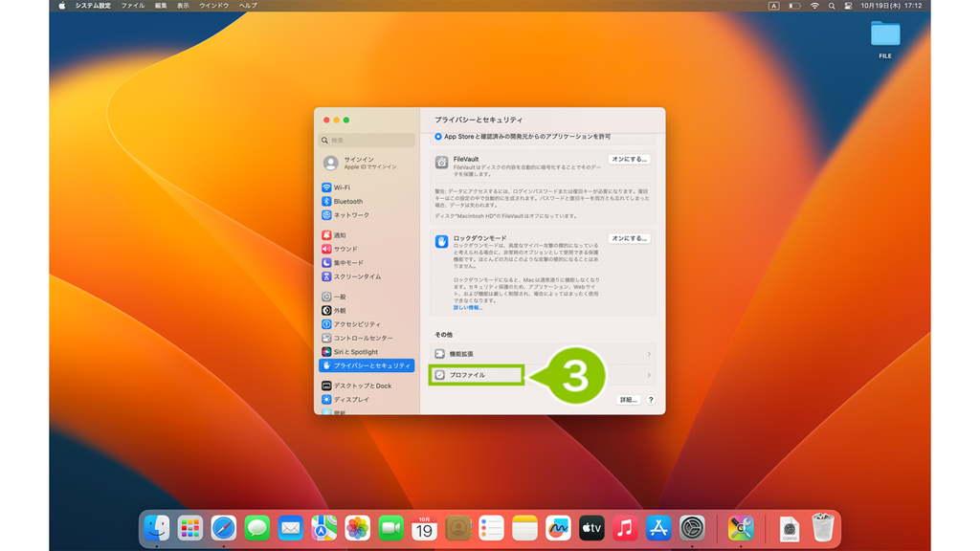Image resolution: width=980 pixels, height=551 pixels.
Task: Follow 詳しい情報 link for Lockdown Mode
Action: point(467,307)
